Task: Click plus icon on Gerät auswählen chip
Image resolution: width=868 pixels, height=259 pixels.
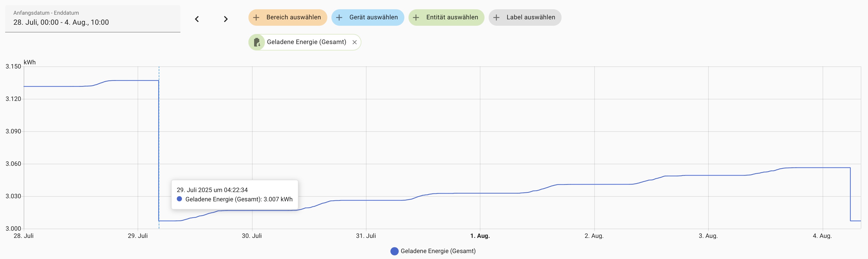Action: pos(339,18)
